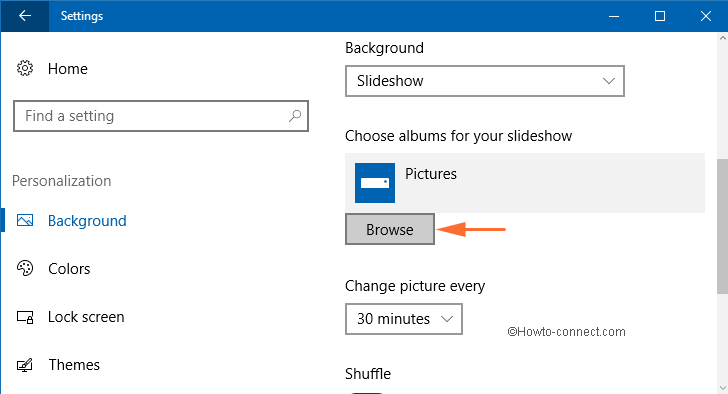Minimize the Settings window

coord(614,16)
